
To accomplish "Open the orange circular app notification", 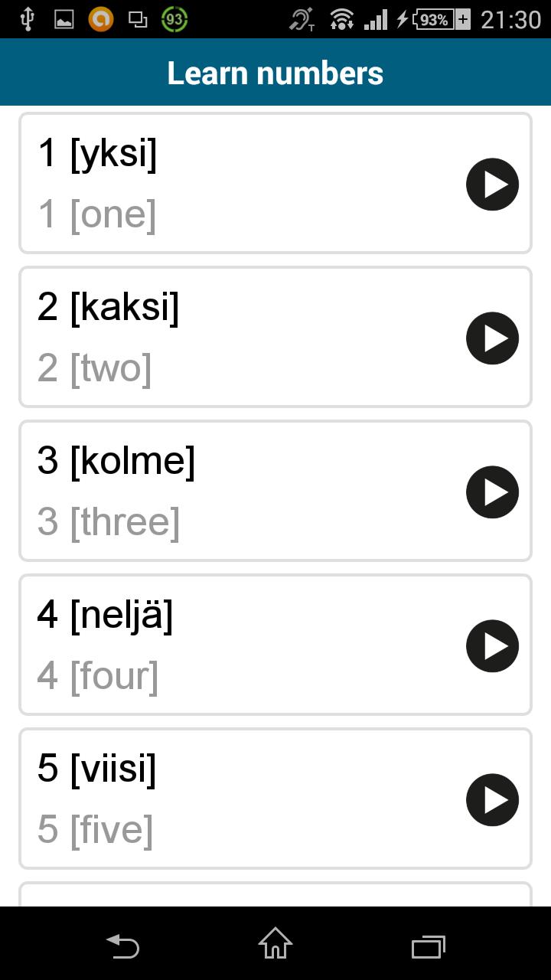I will (100, 20).
